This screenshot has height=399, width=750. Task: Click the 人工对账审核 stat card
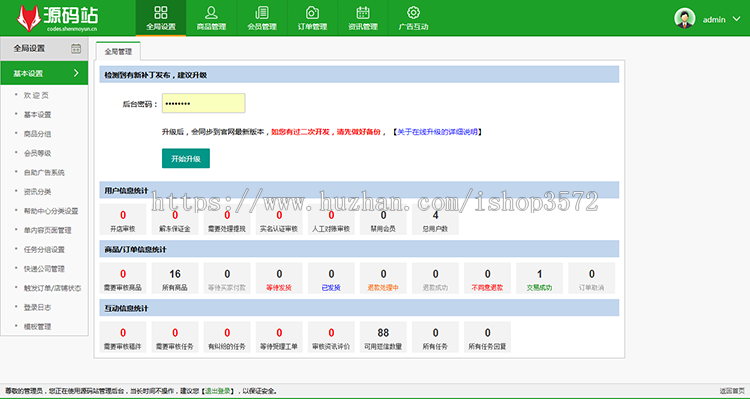coord(331,220)
